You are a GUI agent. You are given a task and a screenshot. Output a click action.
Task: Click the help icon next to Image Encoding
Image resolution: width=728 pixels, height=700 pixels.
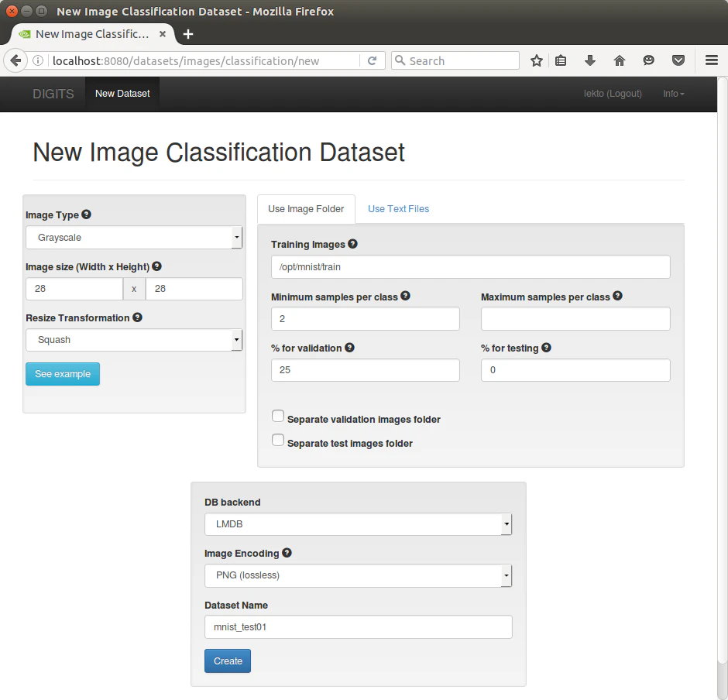click(287, 553)
